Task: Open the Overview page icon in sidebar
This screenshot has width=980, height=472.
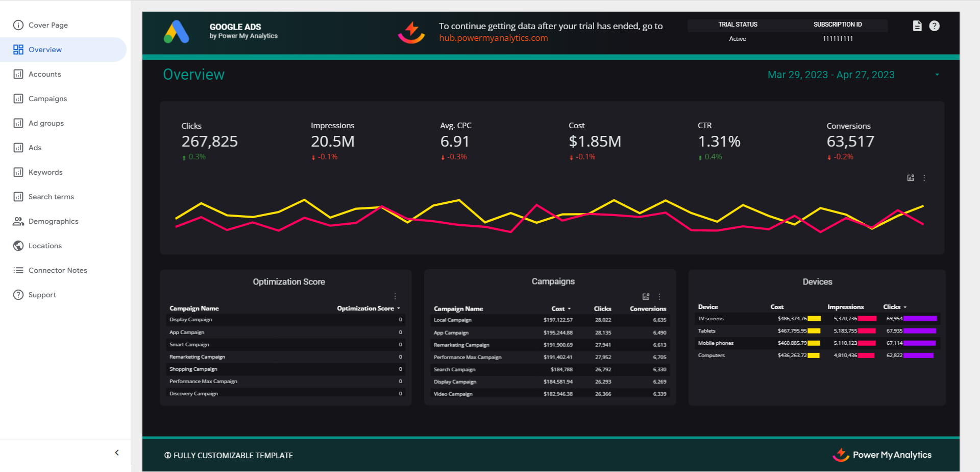Action: click(18, 50)
